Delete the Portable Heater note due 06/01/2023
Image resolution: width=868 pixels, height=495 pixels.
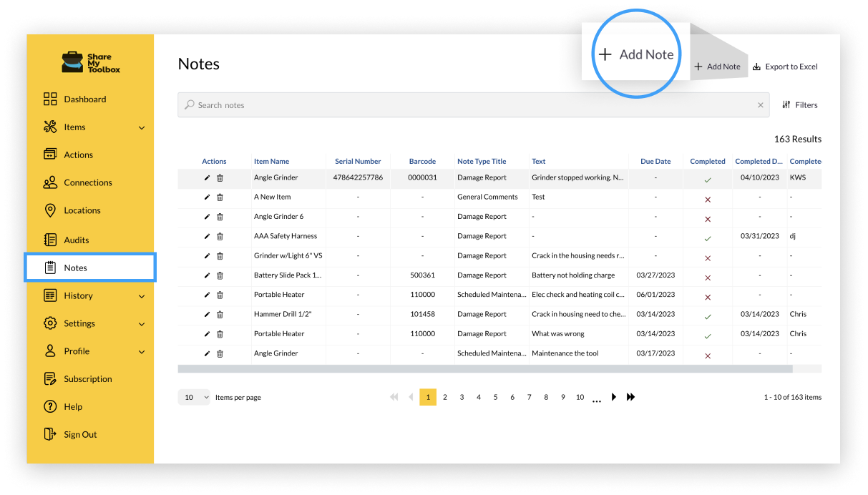[220, 295]
